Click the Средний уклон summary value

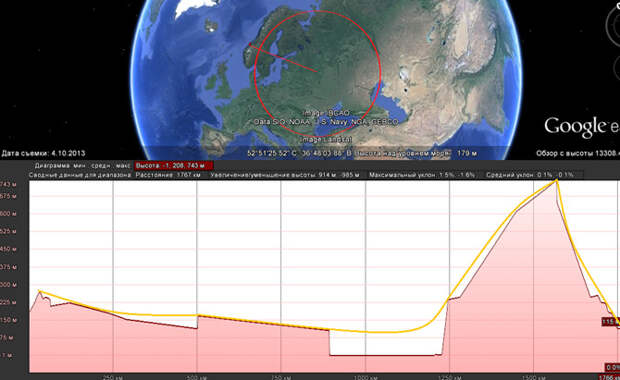529,174
